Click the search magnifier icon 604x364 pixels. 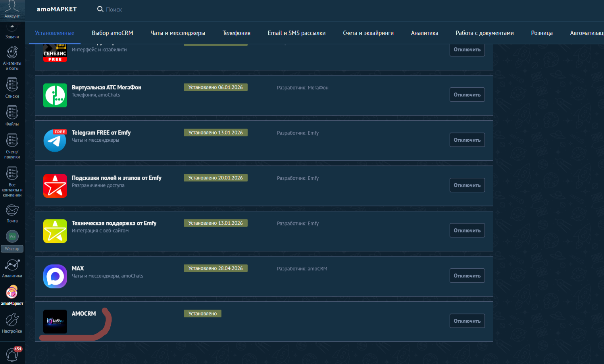click(100, 9)
